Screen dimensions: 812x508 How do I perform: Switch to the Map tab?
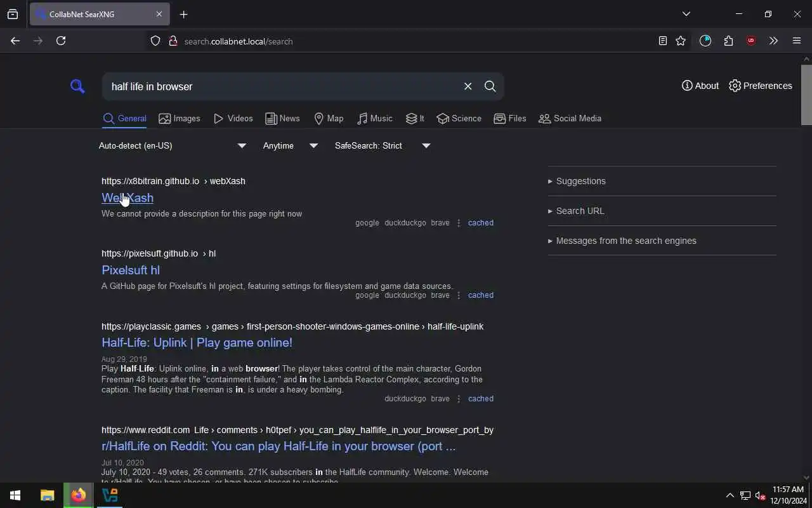click(329, 118)
